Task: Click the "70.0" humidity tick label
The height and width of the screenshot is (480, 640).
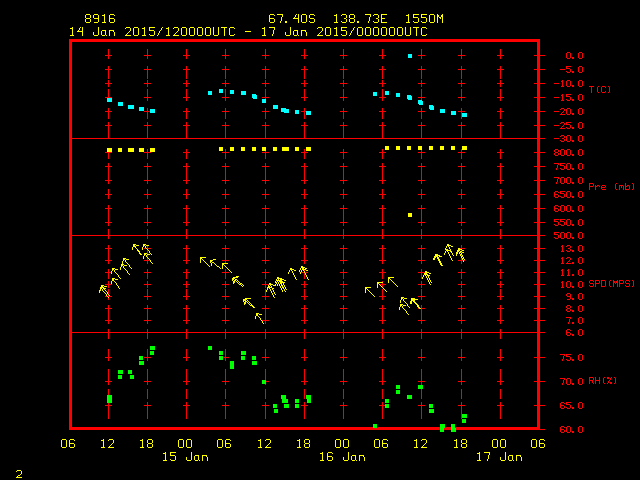Action: (571, 382)
